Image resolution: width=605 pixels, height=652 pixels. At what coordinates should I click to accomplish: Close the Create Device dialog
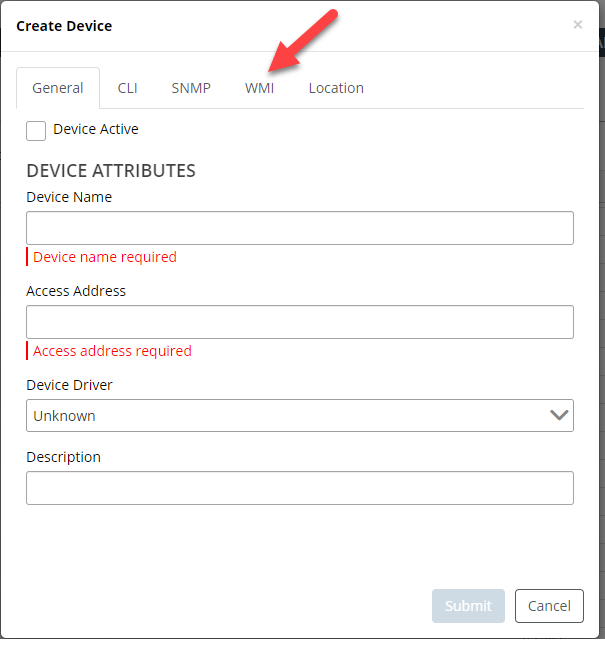[x=577, y=25]
